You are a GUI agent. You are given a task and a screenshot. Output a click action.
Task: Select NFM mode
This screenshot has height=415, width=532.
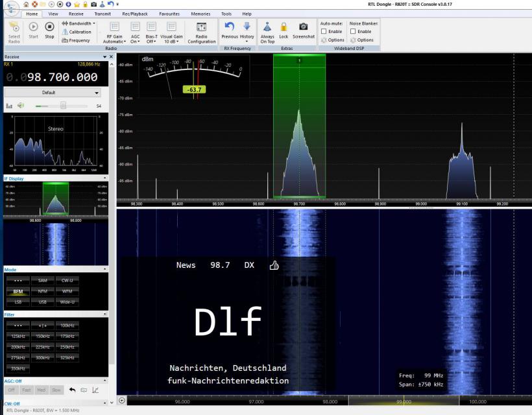click(x=43, y=291)
